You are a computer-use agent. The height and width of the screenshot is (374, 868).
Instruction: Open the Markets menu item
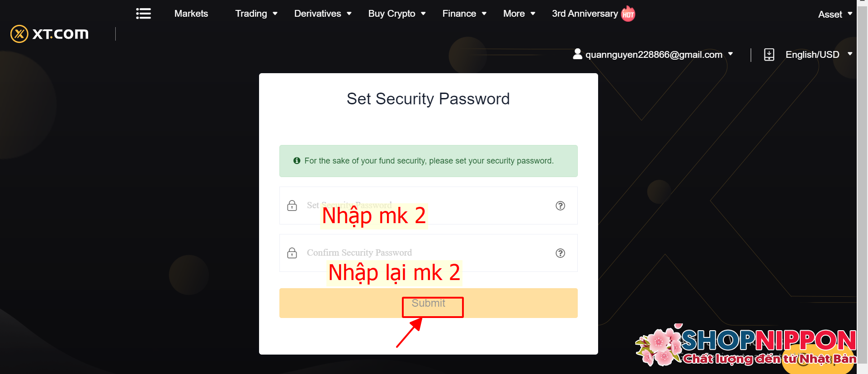[x=191, y=14]
